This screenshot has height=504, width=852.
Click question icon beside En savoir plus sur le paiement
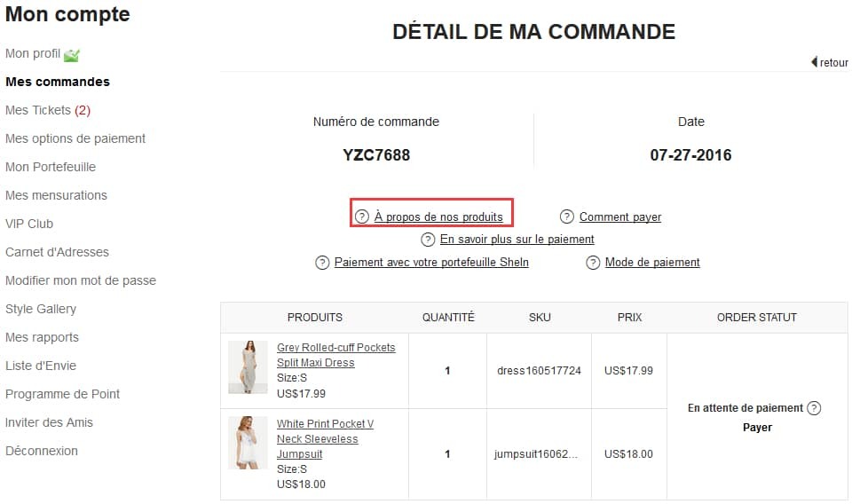pos(428,240)
